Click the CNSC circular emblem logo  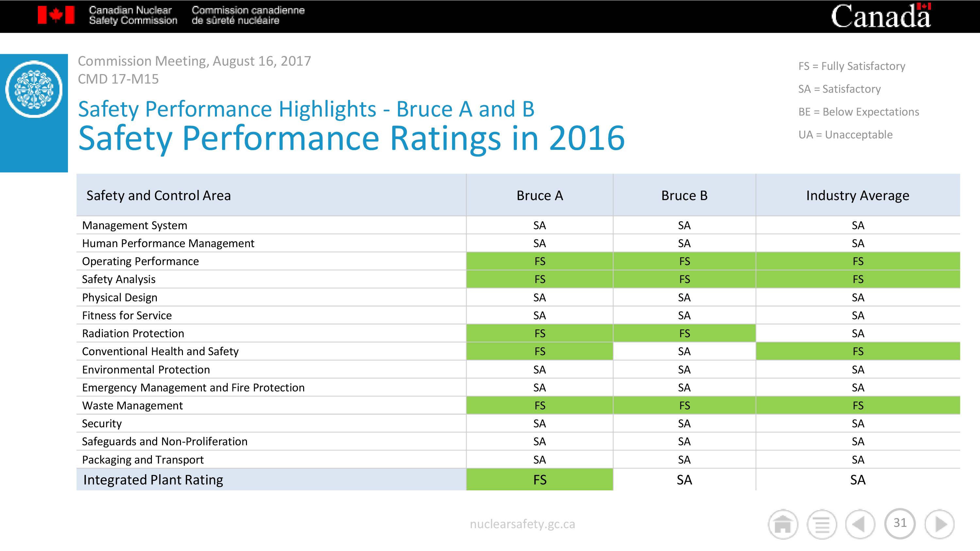[34, 89]
